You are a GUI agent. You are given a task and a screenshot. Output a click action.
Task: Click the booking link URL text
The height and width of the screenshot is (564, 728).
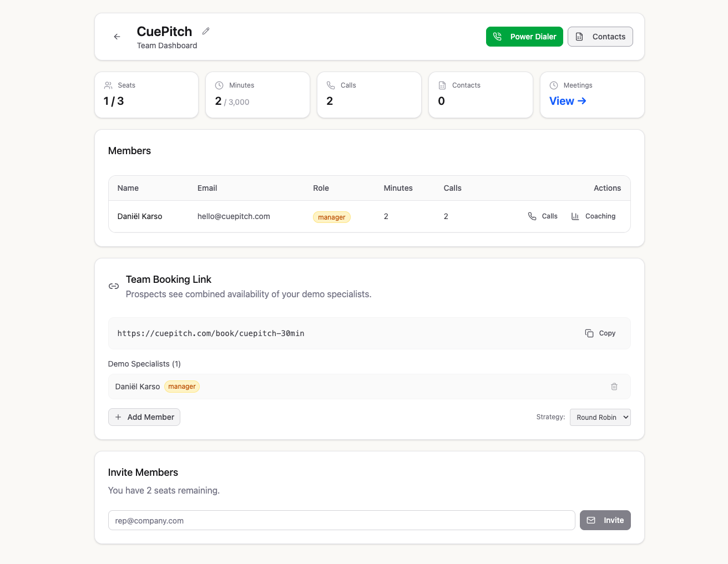211,333
